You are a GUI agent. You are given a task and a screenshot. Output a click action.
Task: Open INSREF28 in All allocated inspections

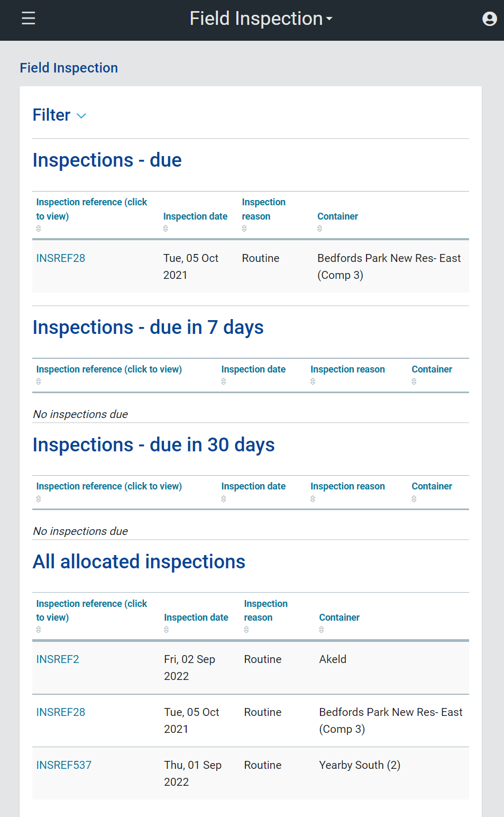[61, 712]
